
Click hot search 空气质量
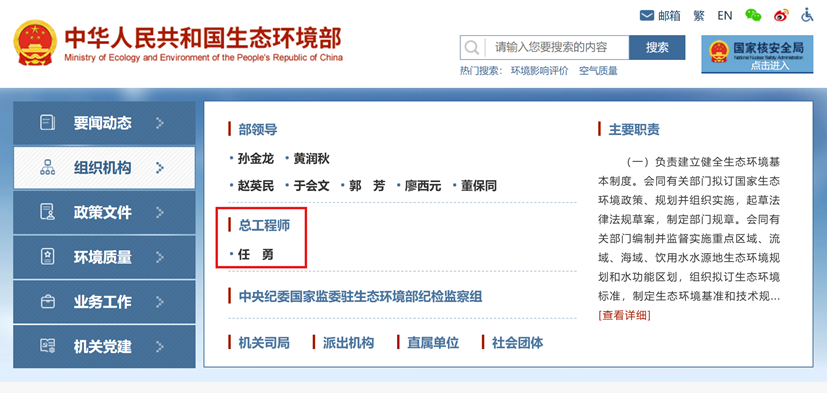click(598, 71)
